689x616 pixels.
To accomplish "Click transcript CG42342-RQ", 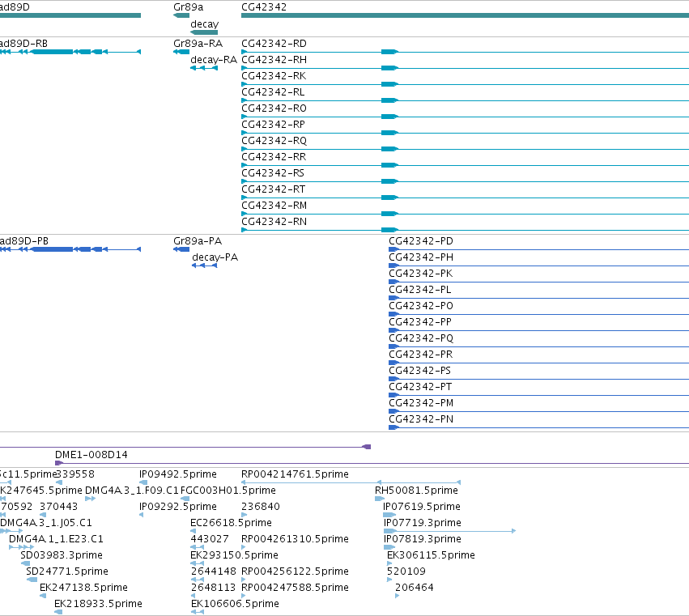I will click(274, 141).
